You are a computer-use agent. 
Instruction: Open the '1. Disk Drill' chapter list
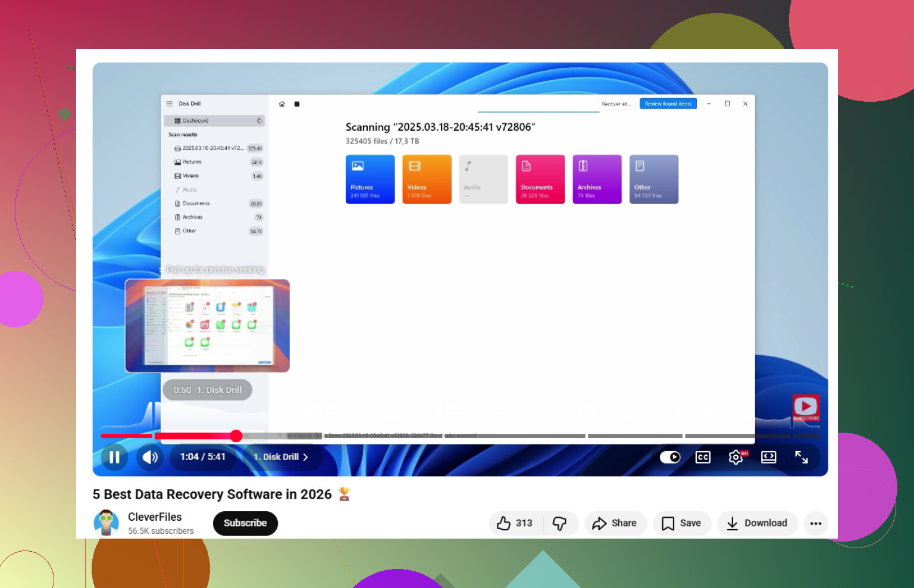coord(281,457)
